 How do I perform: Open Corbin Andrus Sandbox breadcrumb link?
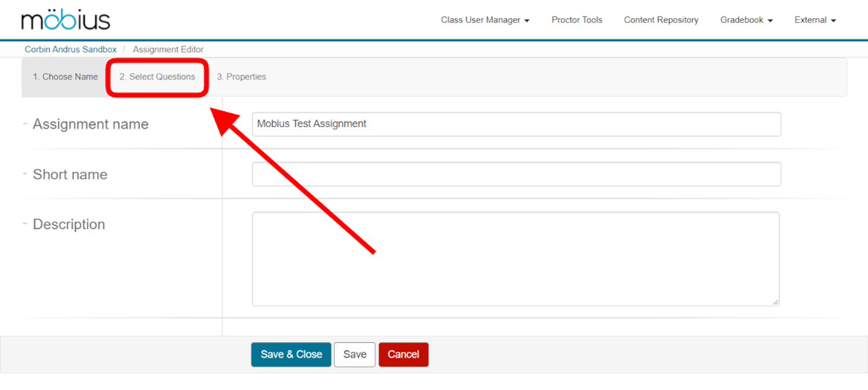pyautogui.click(x=71, y=49)
